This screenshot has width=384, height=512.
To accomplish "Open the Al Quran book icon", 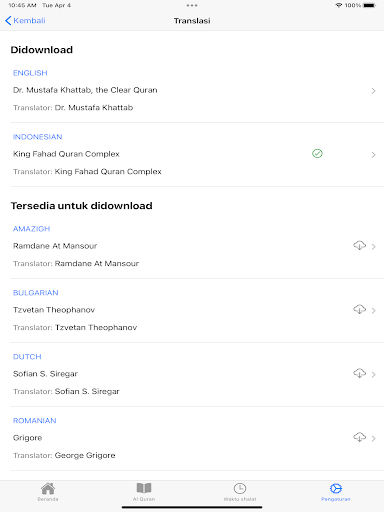I will click(144, 488).
